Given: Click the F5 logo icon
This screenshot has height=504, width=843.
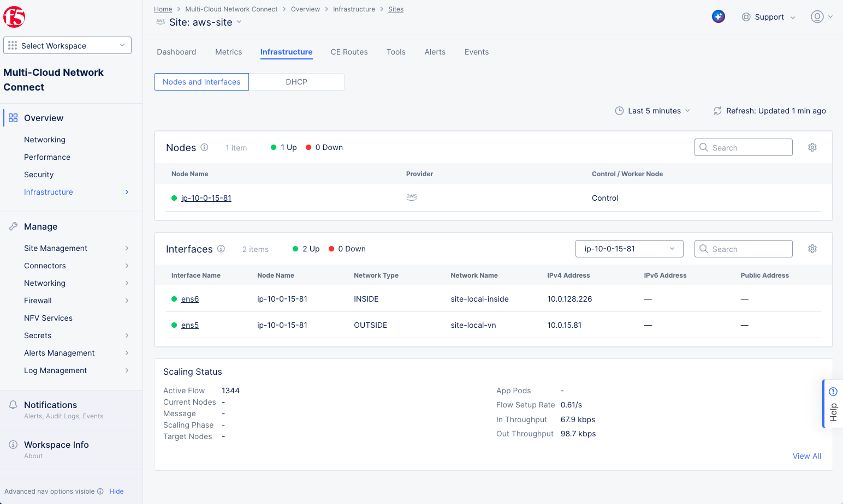Looking at the screenshot, I should click(x=14, y=17).
